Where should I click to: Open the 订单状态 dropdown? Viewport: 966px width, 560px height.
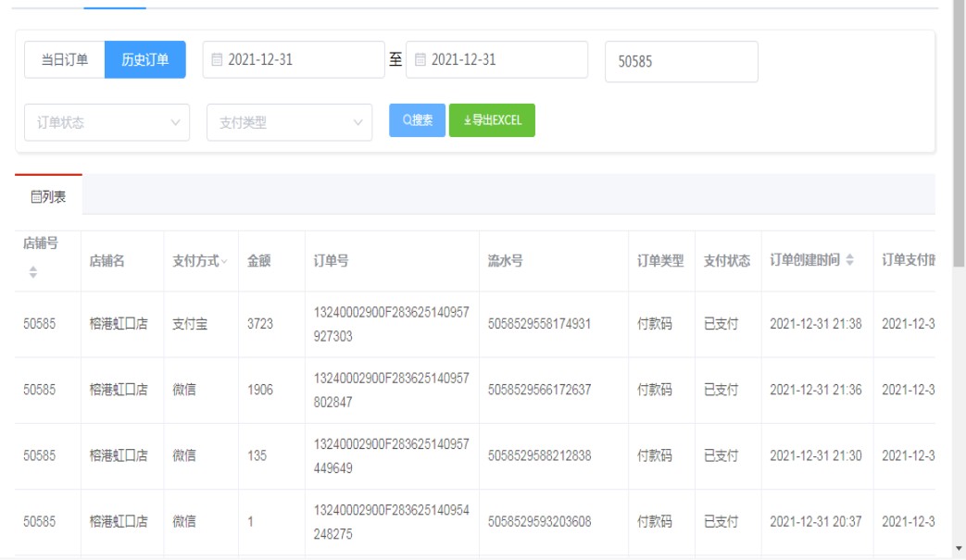click(107, 122)
